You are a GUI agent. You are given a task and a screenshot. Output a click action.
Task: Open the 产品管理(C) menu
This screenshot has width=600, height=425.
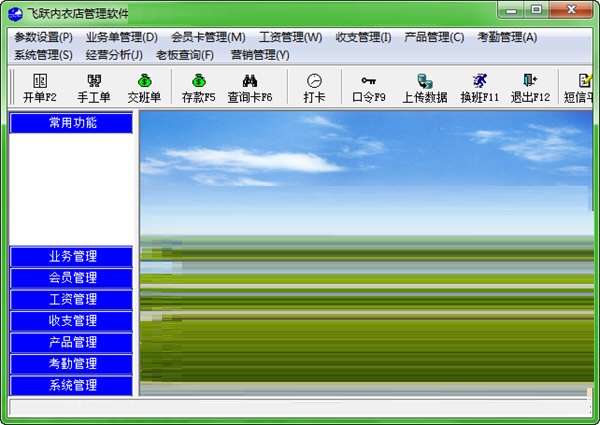click(434, 37)
